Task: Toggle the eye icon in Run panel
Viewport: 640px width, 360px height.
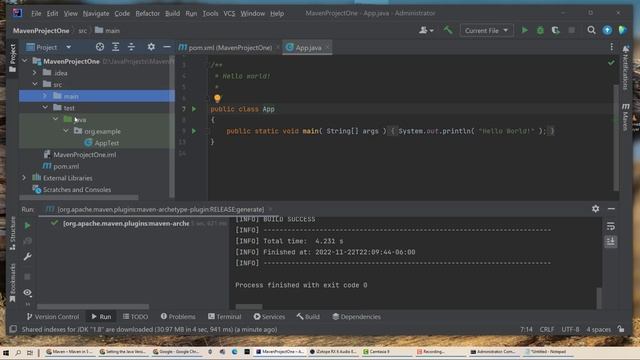Action: (27, 292)
